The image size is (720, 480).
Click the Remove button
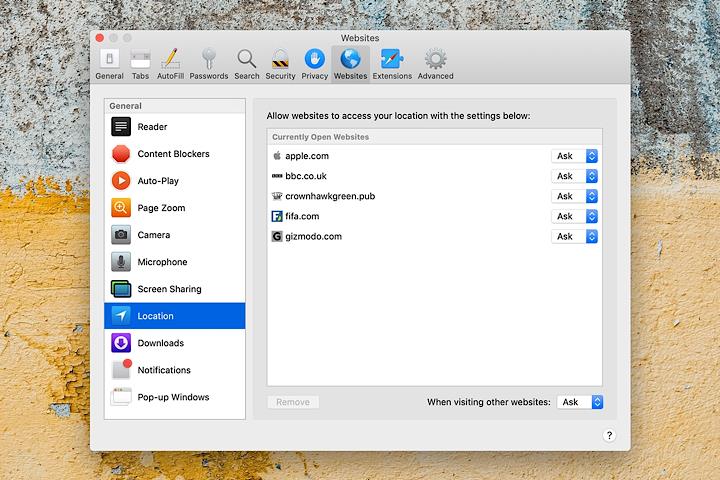point(293,402)
